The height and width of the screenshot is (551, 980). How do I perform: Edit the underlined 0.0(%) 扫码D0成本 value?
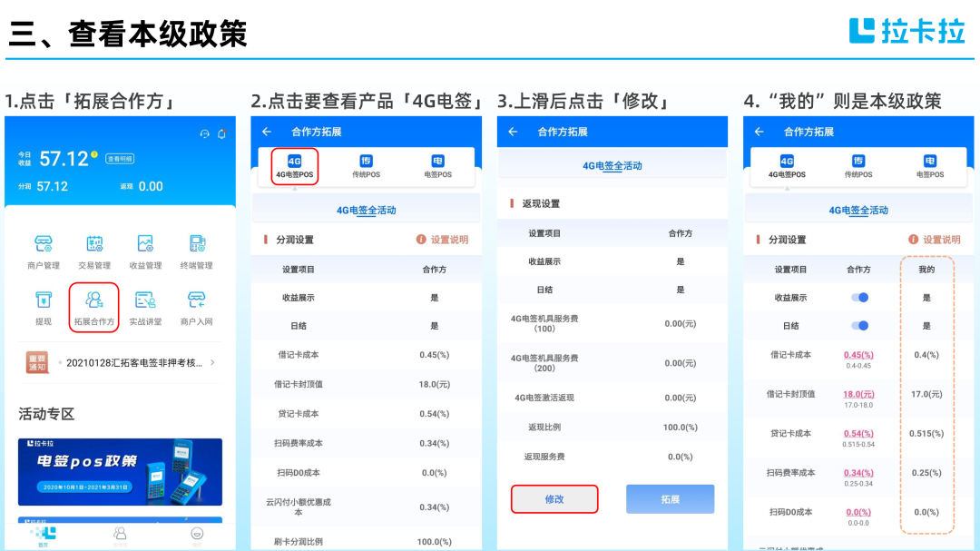coord(858,512)
